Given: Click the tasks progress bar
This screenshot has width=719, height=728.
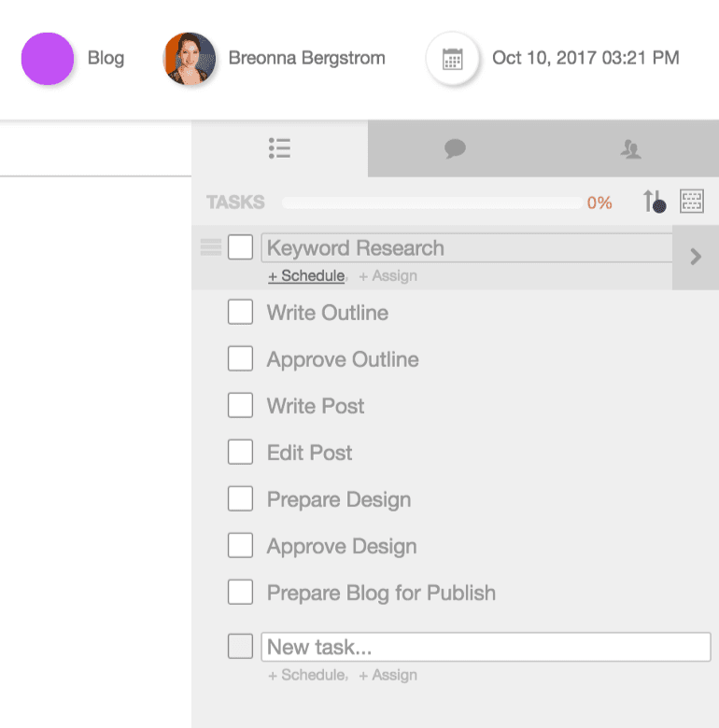Looking at the screenshot, I should [x=431, y=203].
